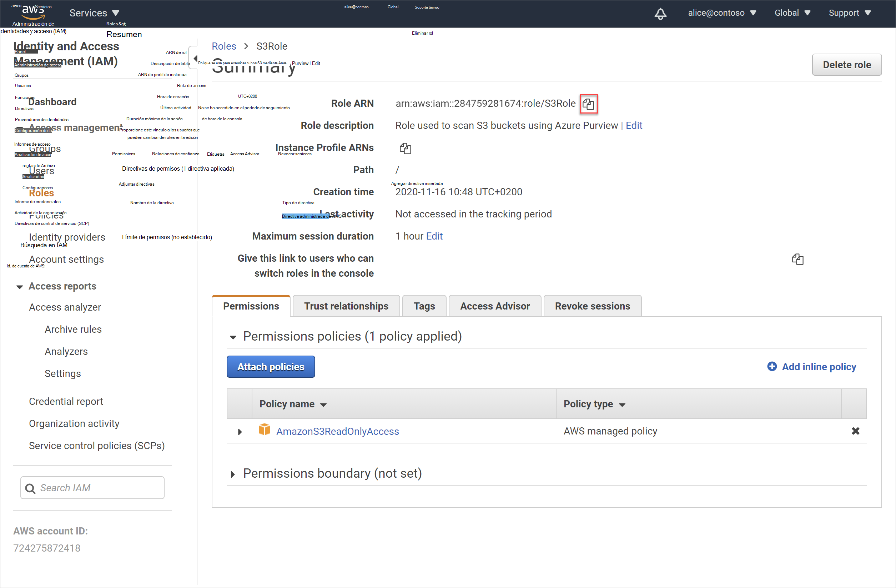Open Access analyzer in the sidebar
The width and height of the screenshot is (896, 588).
click(65, 307)
